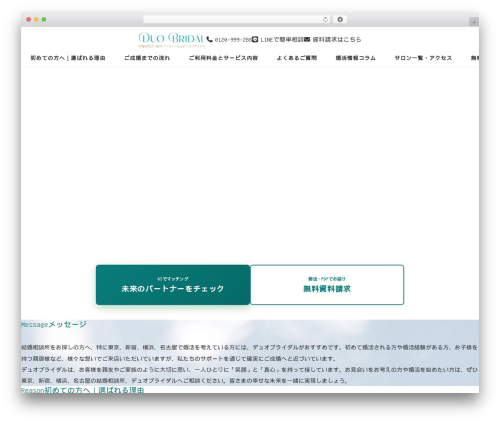The width and height of the screenshot is (500, 423).
Task: Click the Duo Bridal logo
Action: pyautogui.click(x=171, y=40)
